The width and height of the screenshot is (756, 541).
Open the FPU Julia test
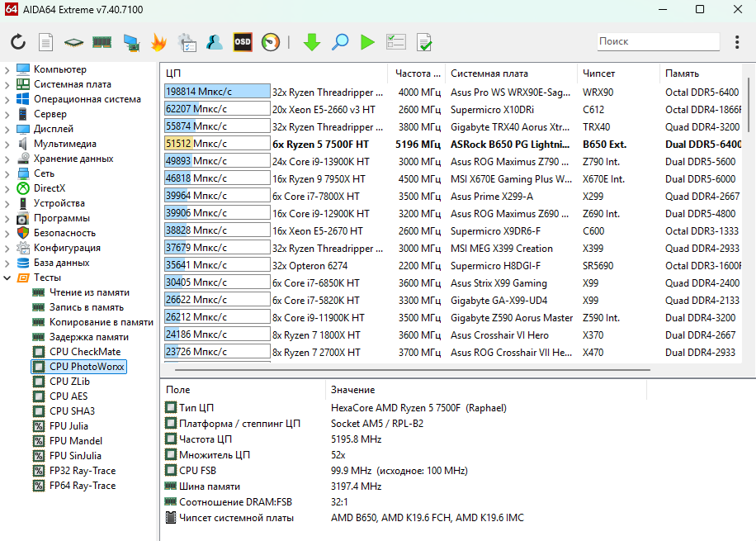click(69, 426)
